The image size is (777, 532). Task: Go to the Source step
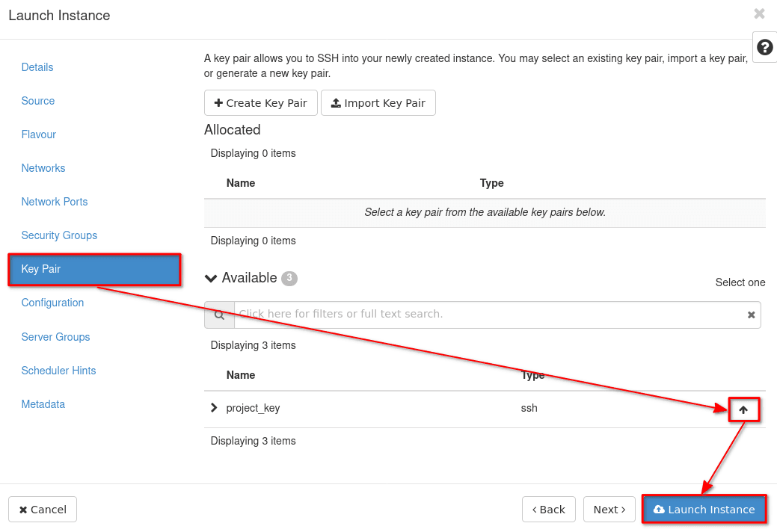pos(38,101)
